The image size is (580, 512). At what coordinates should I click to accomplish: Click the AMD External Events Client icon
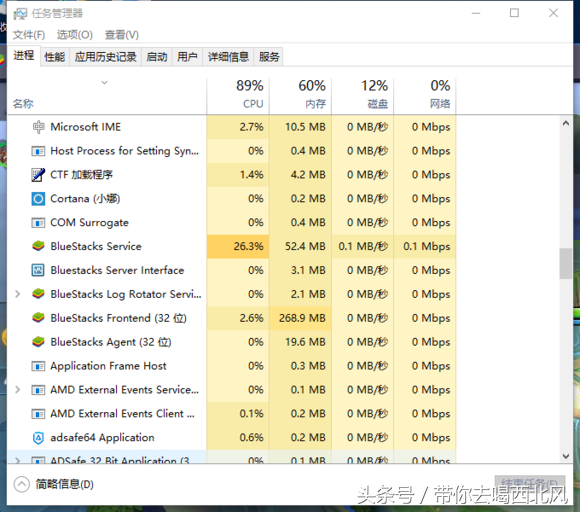coord(38,414)
